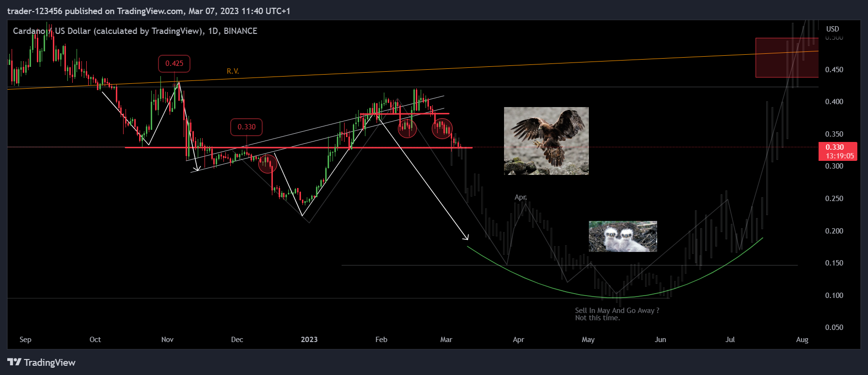
Task: Click the 0.100 price axis label
Action: pyautogui.click(x=834, y=296)
